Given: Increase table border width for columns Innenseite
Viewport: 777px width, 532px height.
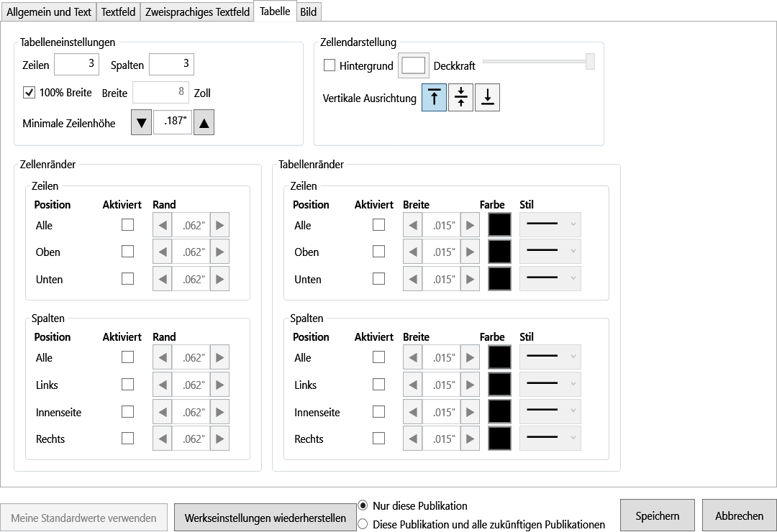Looking at the screenshot, I should coord(470,412).
